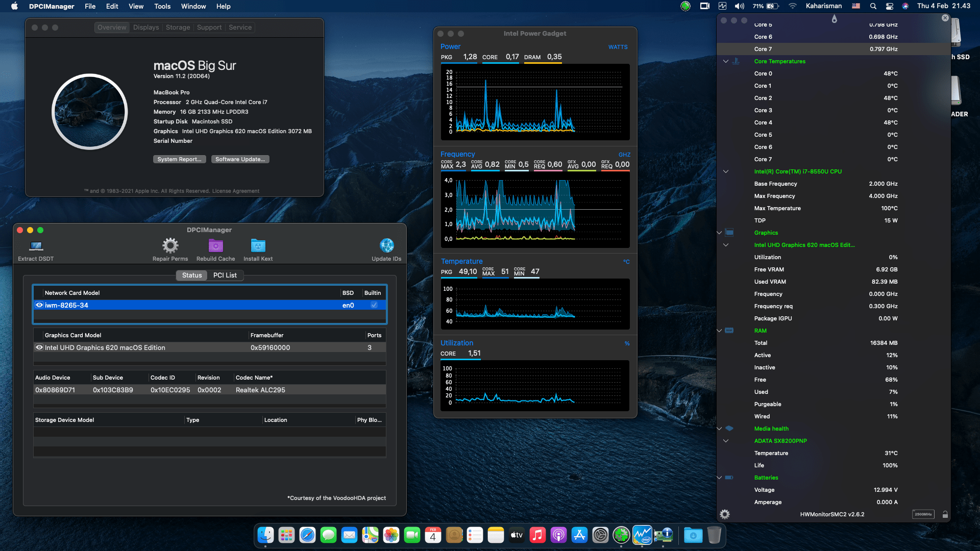The image size is (980, 551).
Task: Collapse the Core Temperatures section
Action: pyautogui.click(x=726, y=61)
